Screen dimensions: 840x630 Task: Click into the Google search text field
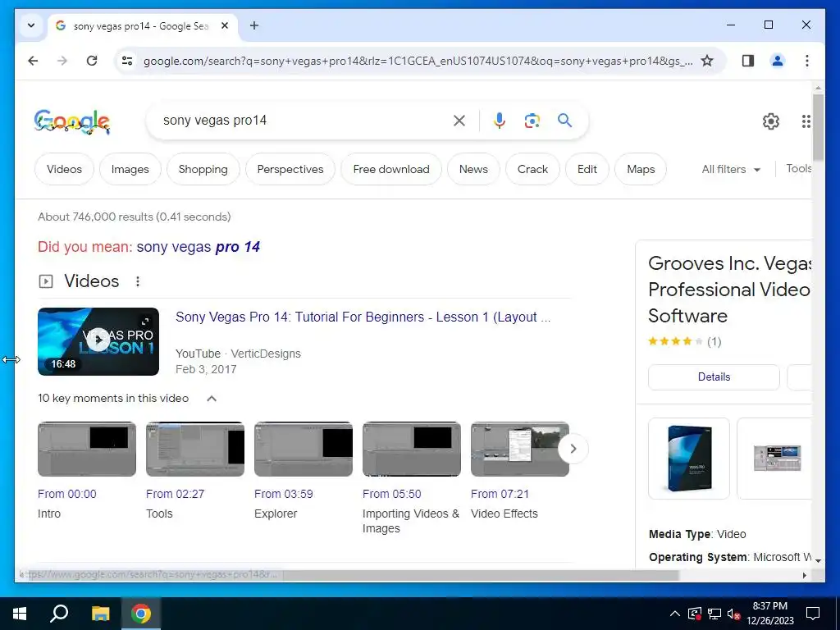(303, 121)
